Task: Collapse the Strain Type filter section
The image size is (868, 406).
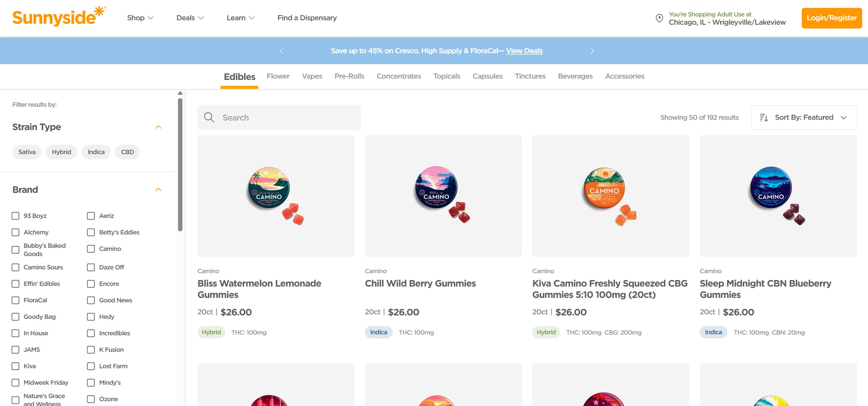Action: [x=158, y=127]
